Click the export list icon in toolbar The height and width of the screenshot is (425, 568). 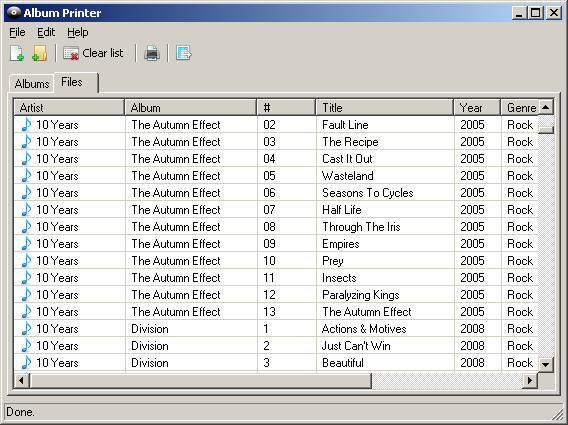pos(184,53)
